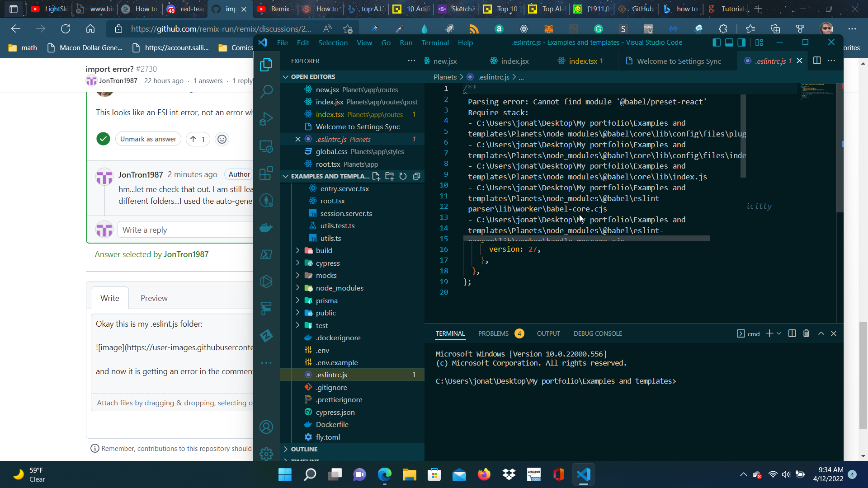The height and width of the screenshot is (488, 868).
Task: Collapse the Open Editors section
Action: [286, 77]
